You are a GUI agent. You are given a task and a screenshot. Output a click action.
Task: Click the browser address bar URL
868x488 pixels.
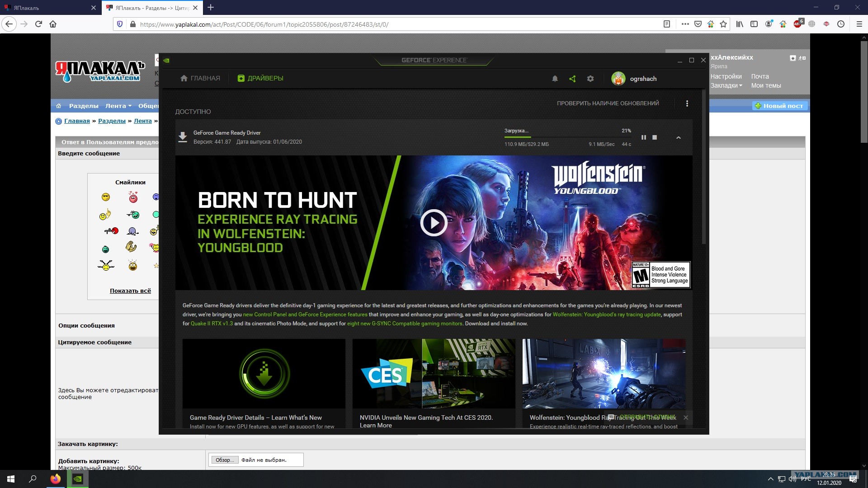pos(264,24)
